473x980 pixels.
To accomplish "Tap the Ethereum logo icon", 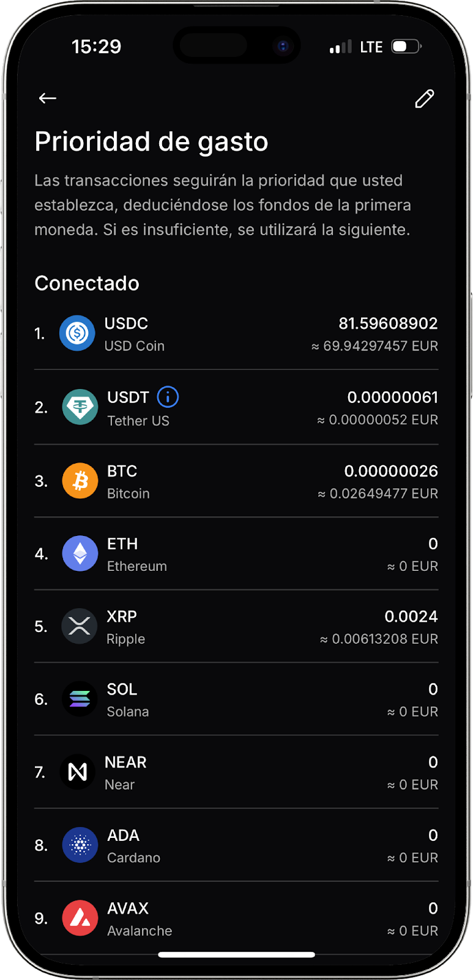I will (x=80, y=554).
